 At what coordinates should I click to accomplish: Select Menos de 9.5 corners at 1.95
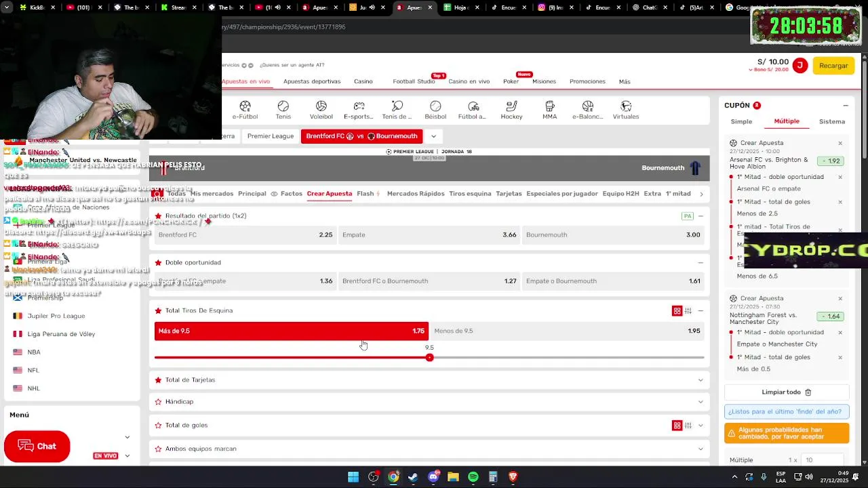point(568,331)
